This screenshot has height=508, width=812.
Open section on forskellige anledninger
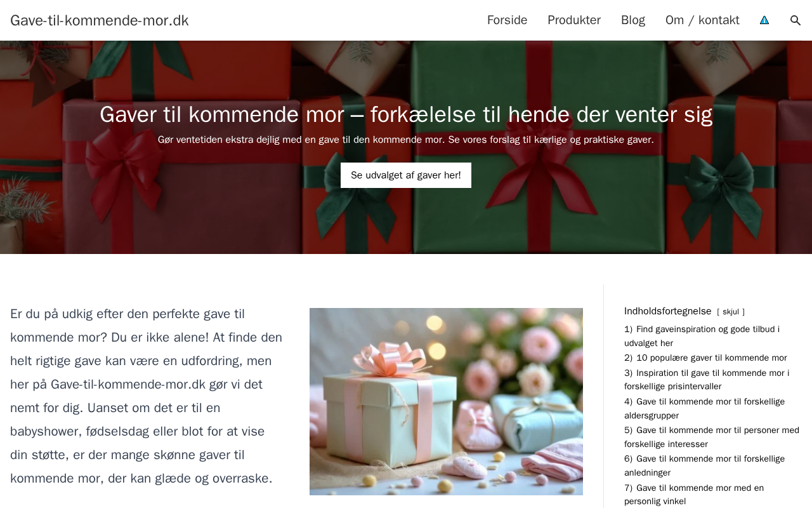coord(704,465)
